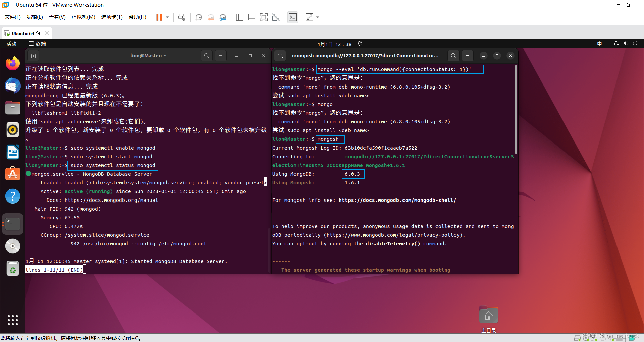The width and height of the screenshot is (644, 342).
Task: Click the volume speaker icon
Action: point(626,44)
